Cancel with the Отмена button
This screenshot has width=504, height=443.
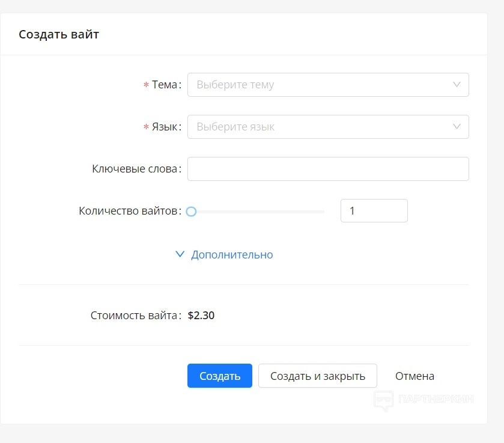414,376
